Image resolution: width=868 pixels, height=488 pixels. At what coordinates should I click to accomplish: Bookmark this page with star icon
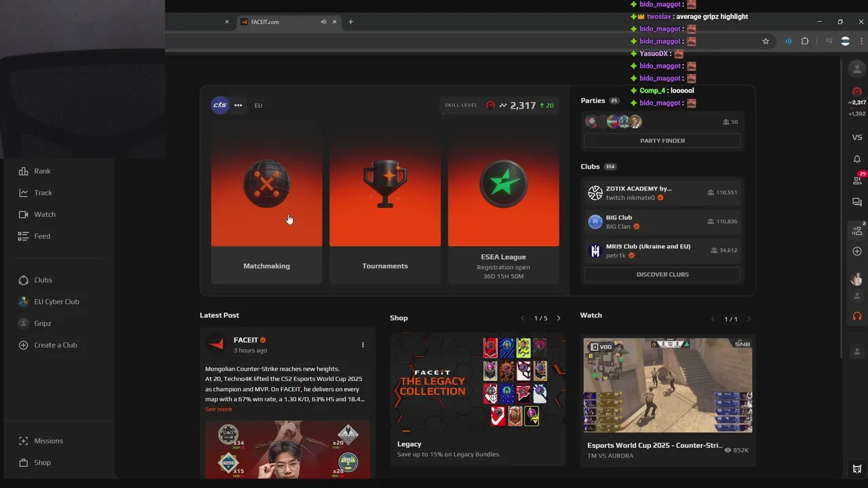click(766, 41)
